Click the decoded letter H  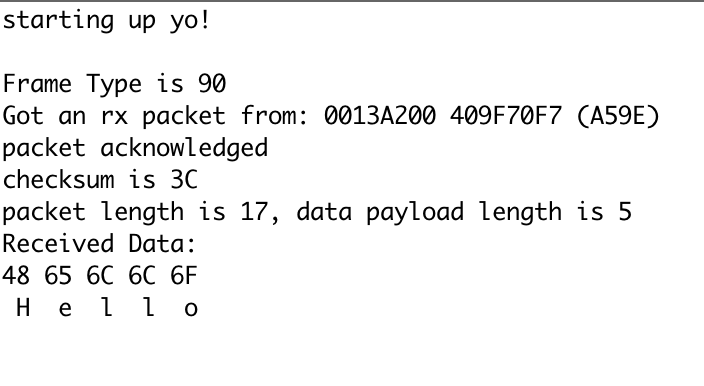(x=23, y=308)
